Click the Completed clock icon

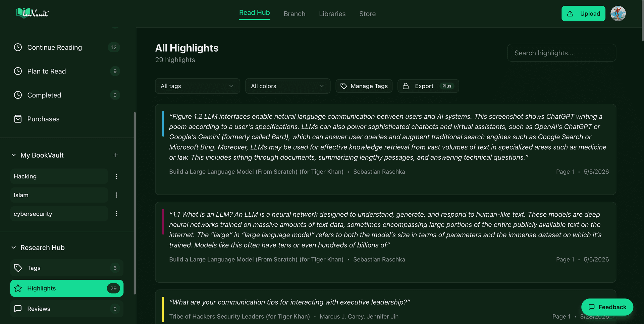coord(18,95)
